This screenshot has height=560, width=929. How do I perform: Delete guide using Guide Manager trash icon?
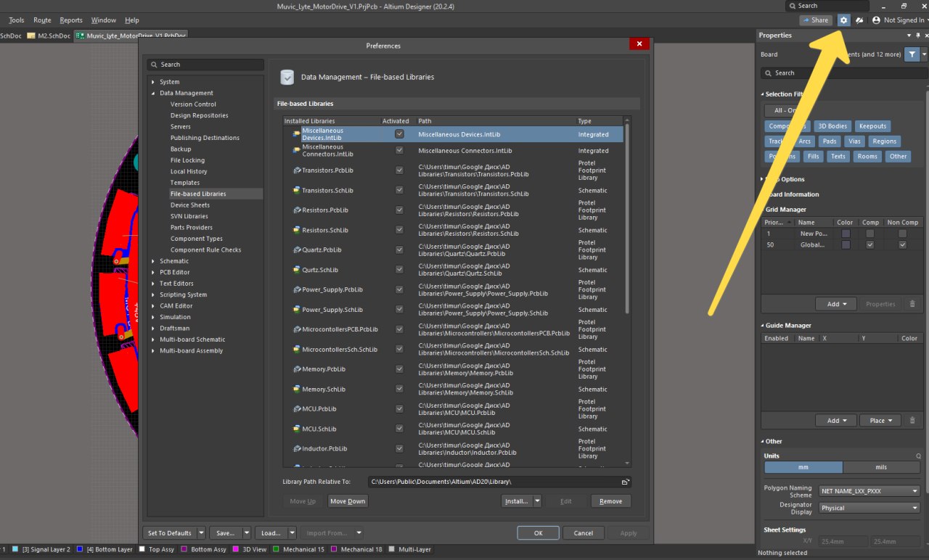[912, 420]
